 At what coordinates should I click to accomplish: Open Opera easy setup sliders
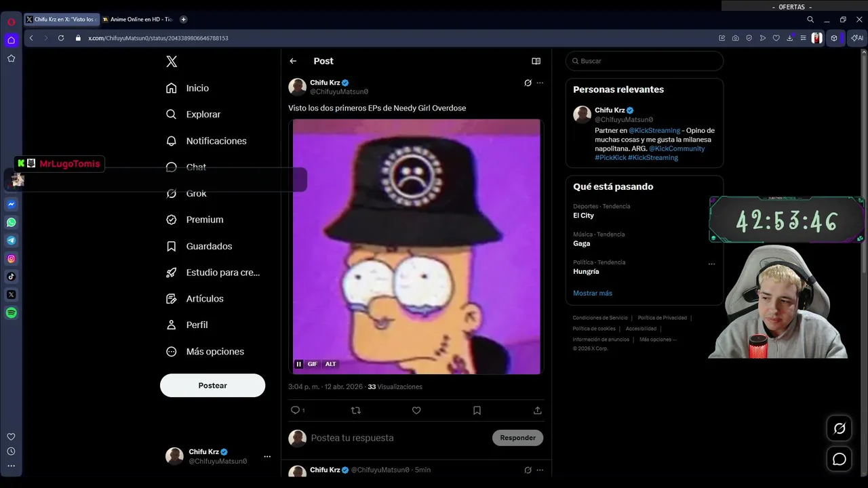[x=803, y=38]
